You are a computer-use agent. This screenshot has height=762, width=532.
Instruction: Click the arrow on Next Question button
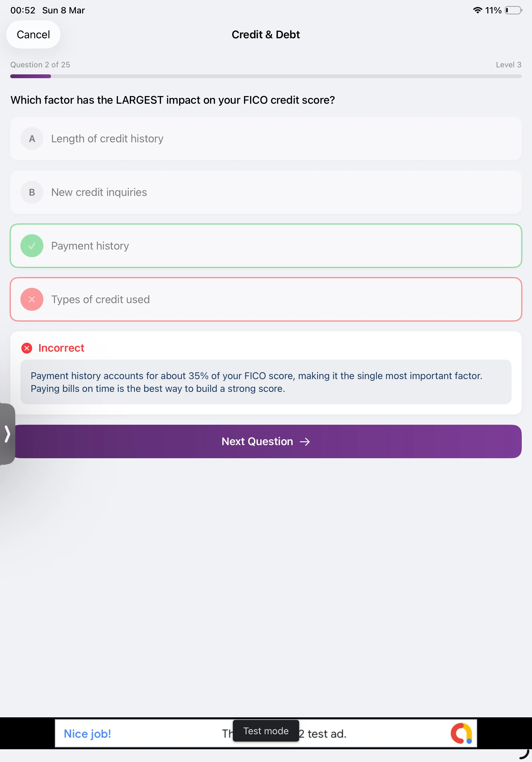click(x=305, y=442)
